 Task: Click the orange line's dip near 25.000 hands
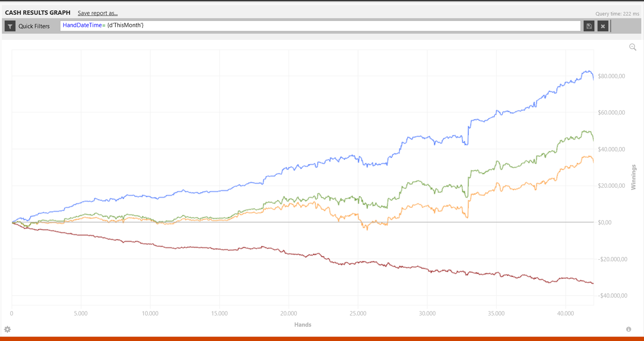(367, 229)
